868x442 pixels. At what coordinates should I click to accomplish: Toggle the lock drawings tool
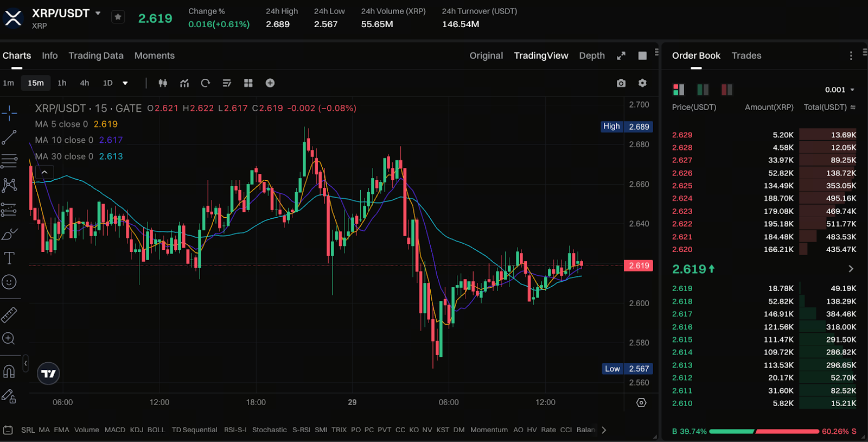click(9, 396)
